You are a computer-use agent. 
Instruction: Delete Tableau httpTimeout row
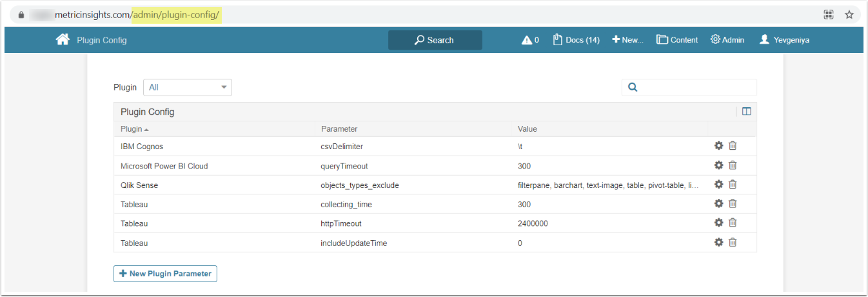click(x=733, y=223)
